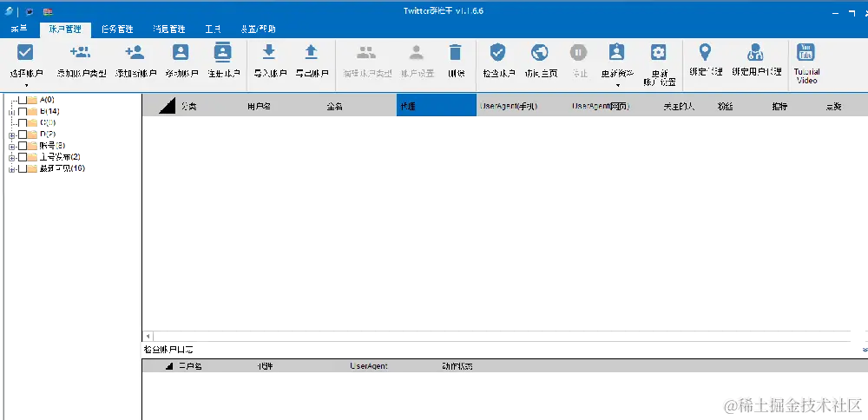Click the log table UserAgent column header
The width and height of the screenshot is (868, 420).
point(369,366)
